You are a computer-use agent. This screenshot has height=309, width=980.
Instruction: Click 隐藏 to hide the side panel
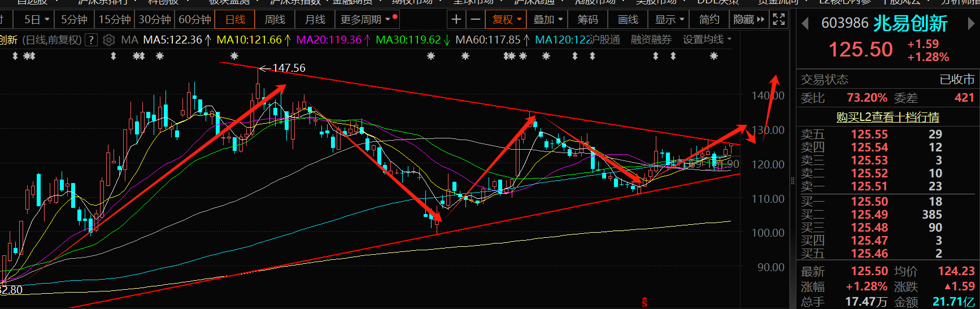[748, 20]
